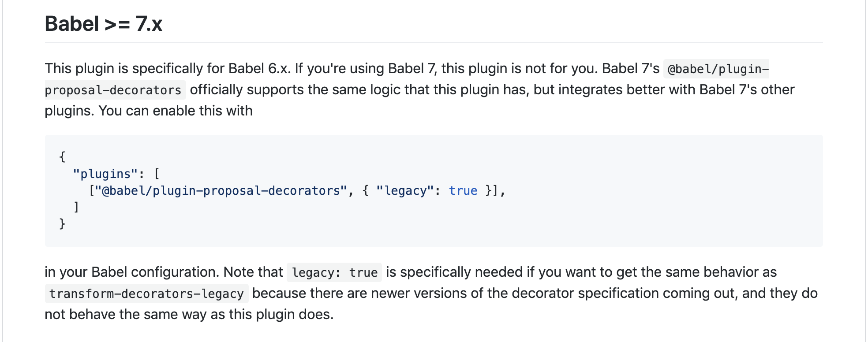Click the final line "not behave the same way"

point(189,315)
